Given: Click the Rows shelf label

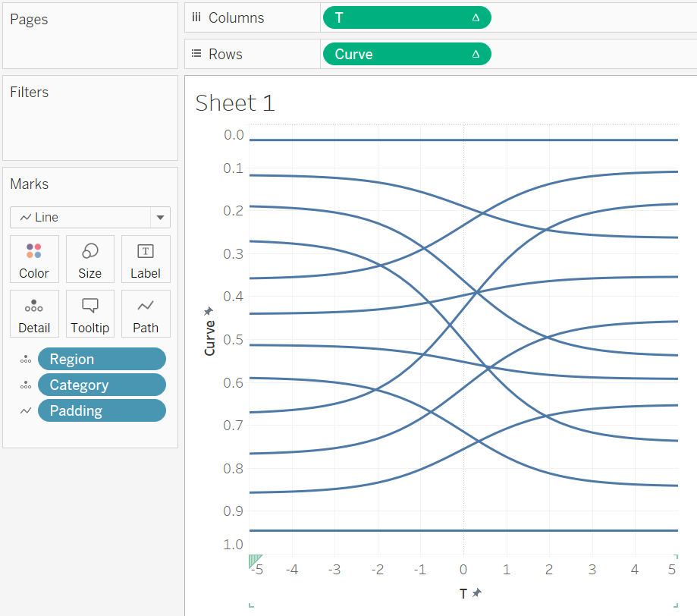Looking at the screenshot, I should pos(225,55).
